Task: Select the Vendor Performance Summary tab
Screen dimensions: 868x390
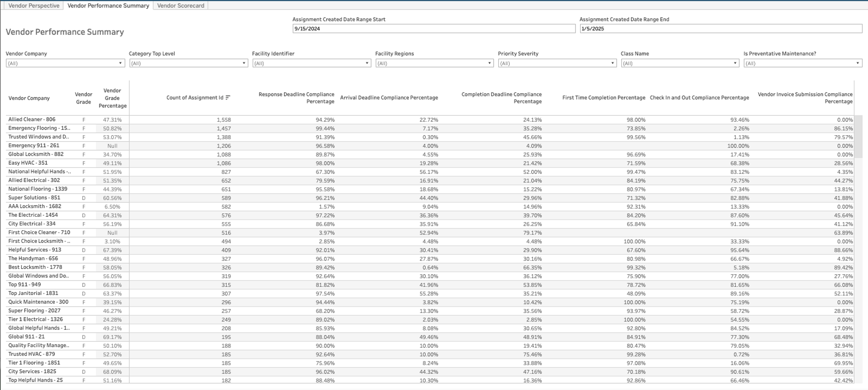Action: click(x=108, y=5)
